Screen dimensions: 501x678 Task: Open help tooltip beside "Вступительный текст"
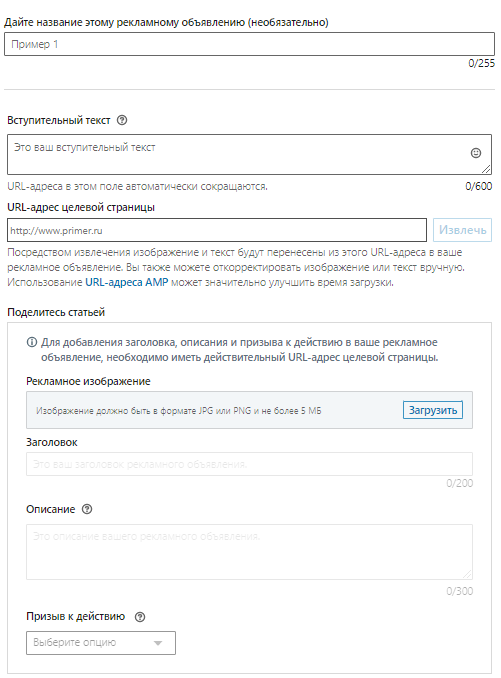pyautogui.click(x=122, y=120)
